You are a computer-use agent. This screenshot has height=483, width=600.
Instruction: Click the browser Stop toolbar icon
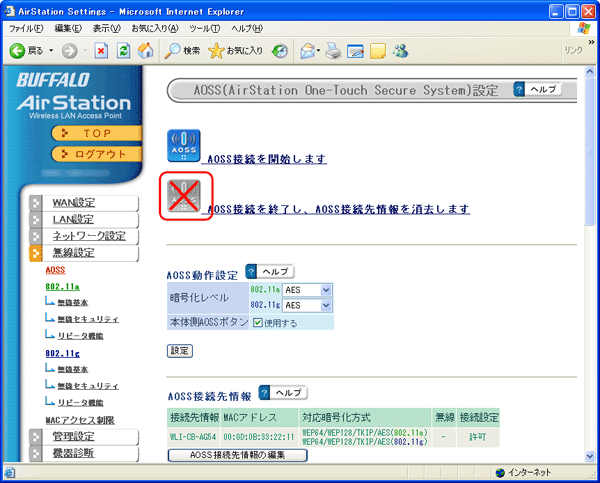pos(101,50)
